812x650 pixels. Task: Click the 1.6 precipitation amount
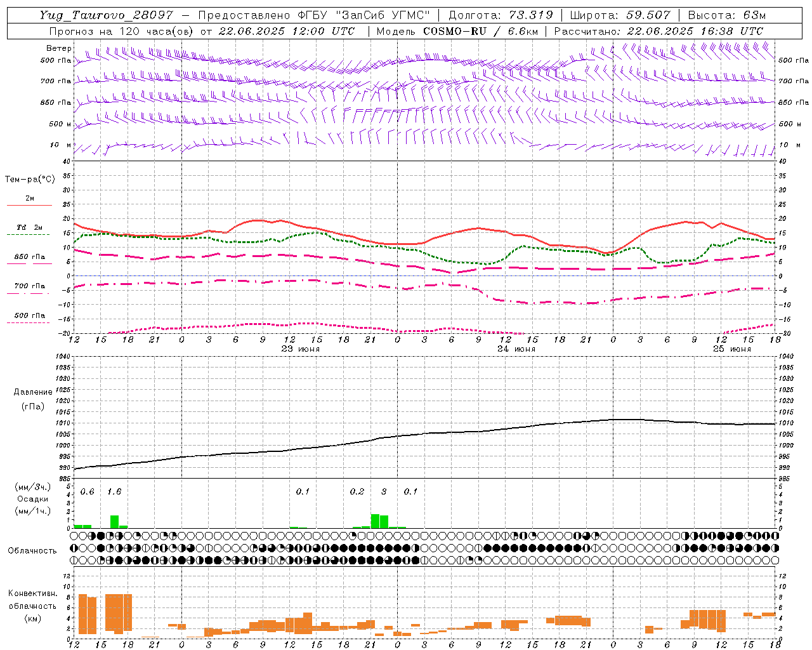pos(114,492)
